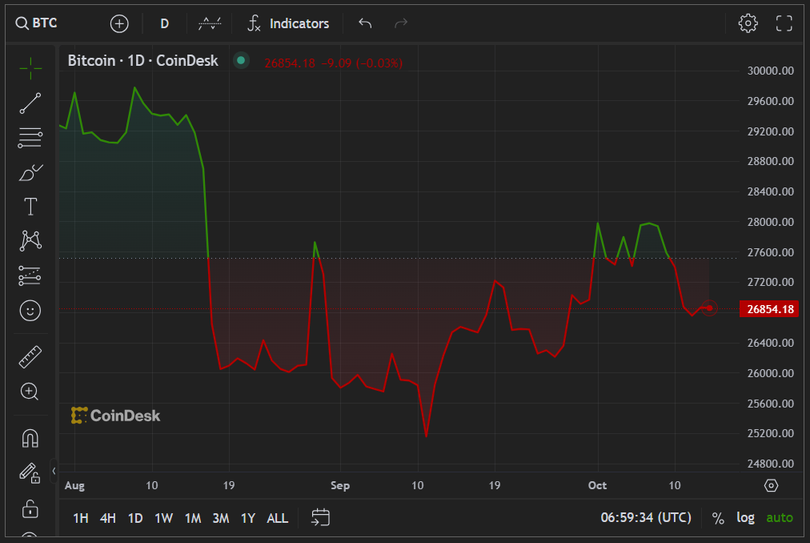The height and width of the screenshot is (543, 810).
Task: Select the trend line drawing tool
Action: pyautogui.click(x=30, y=103)
